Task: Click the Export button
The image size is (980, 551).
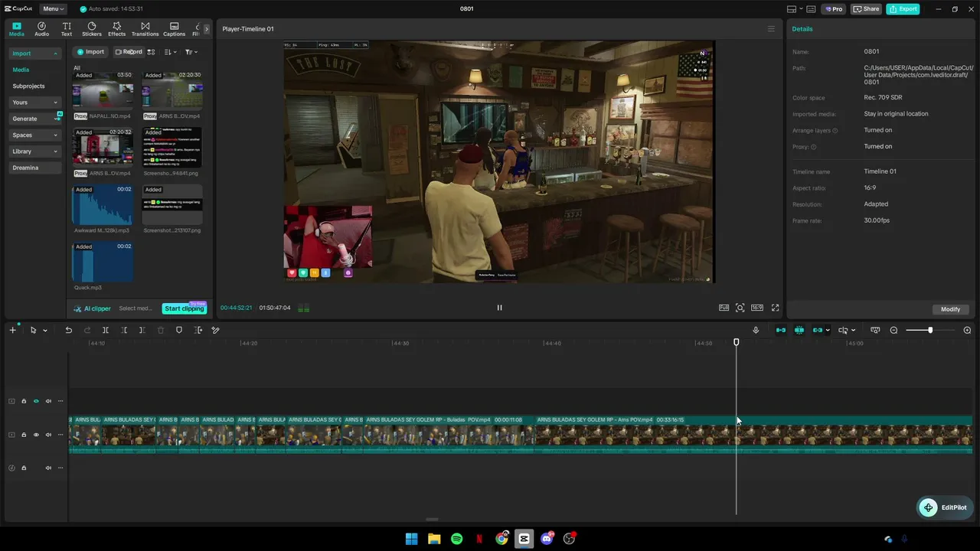Action: tap(903, 9)
